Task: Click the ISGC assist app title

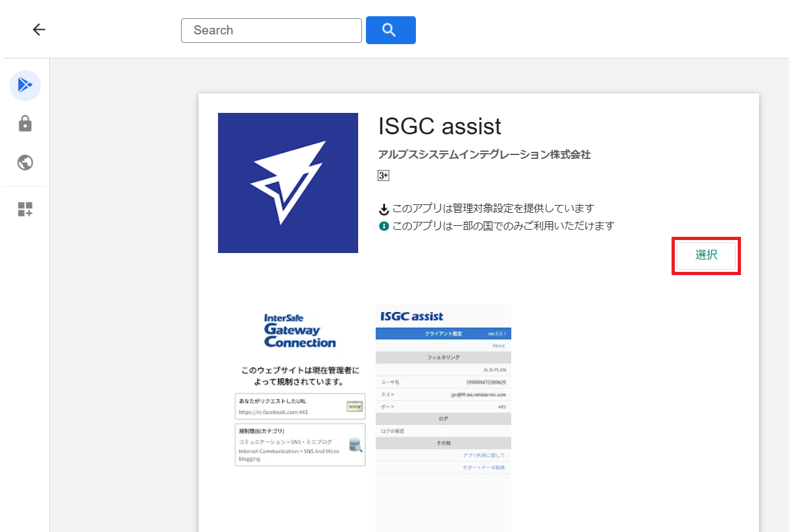Action: click(x=440, y=127)
